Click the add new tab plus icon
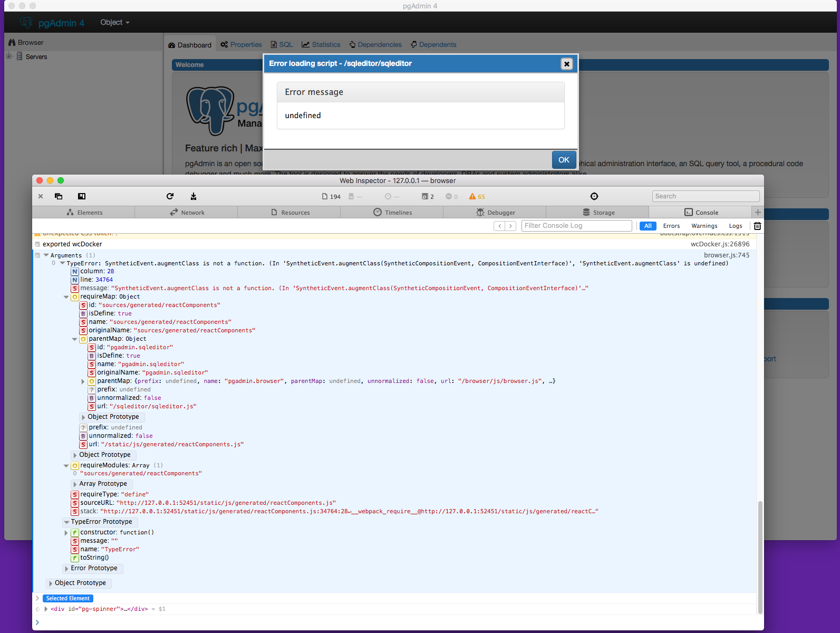This screenshot has width=840, height=633. tap(758, 213)
